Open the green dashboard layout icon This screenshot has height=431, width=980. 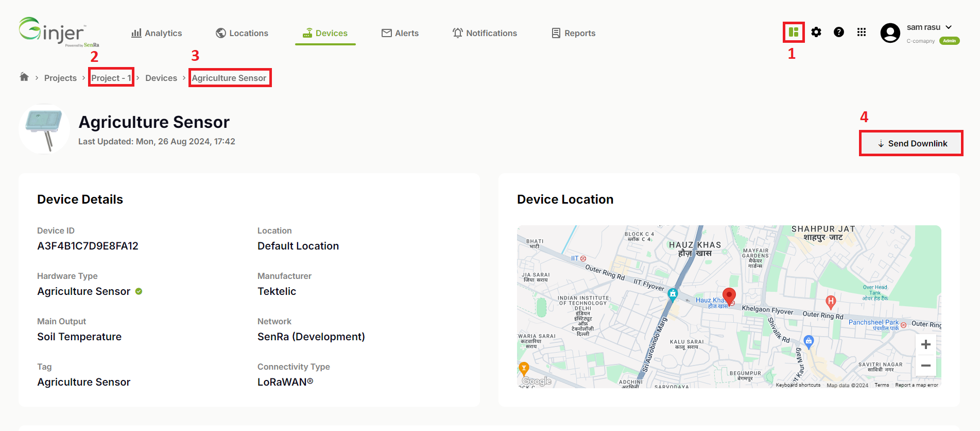pyautogui.click(x=793, y=32)
